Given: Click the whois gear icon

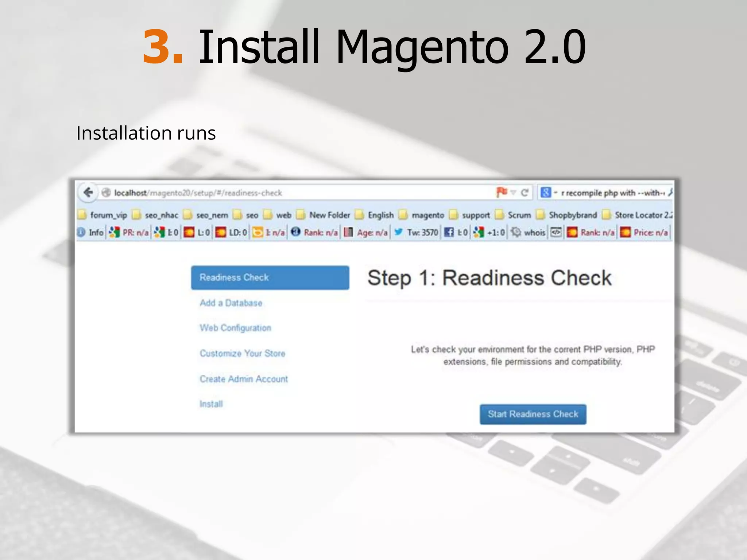Looking at the screenshot, I should coord(516,232).
